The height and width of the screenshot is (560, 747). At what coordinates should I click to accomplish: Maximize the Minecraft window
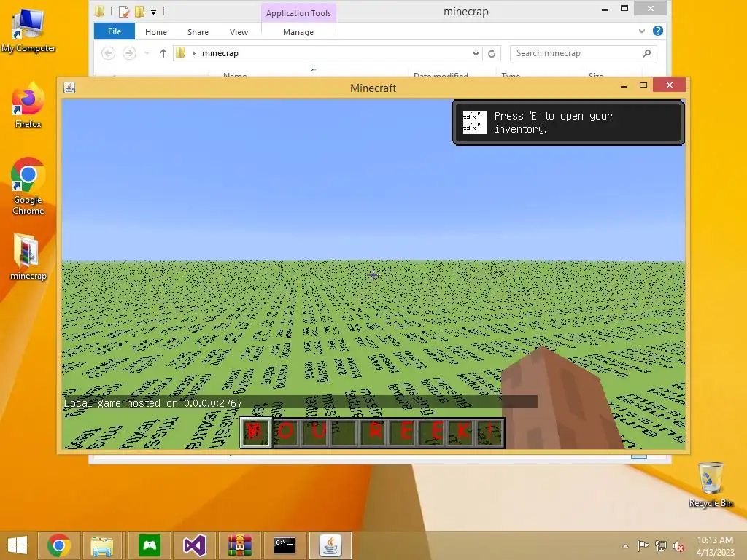(x=643, y=85)
